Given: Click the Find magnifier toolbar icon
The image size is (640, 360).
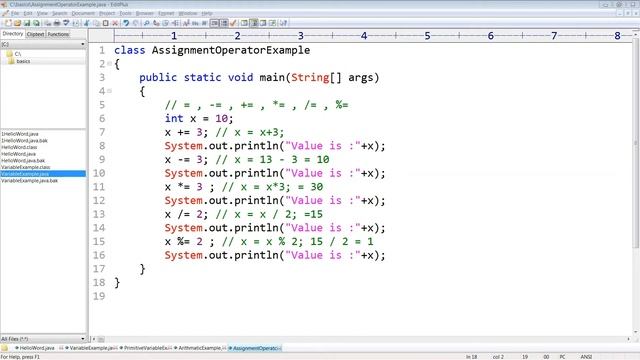Looking at the screenshot, I should point(147,23).
